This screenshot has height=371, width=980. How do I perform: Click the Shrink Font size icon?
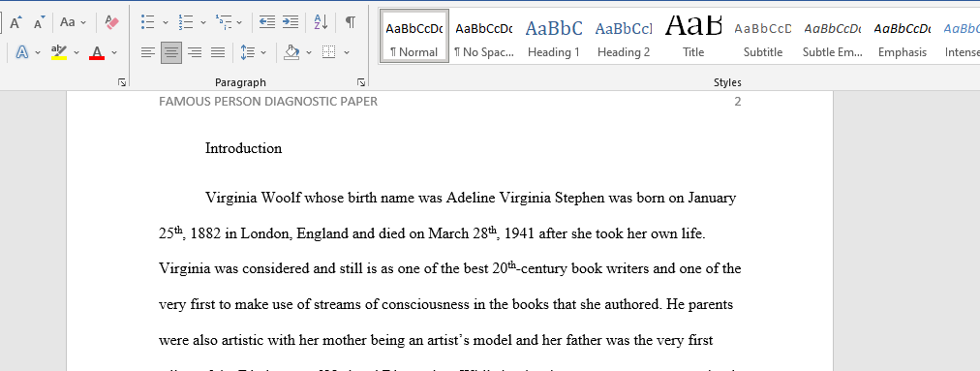click(x=39, y=23)
